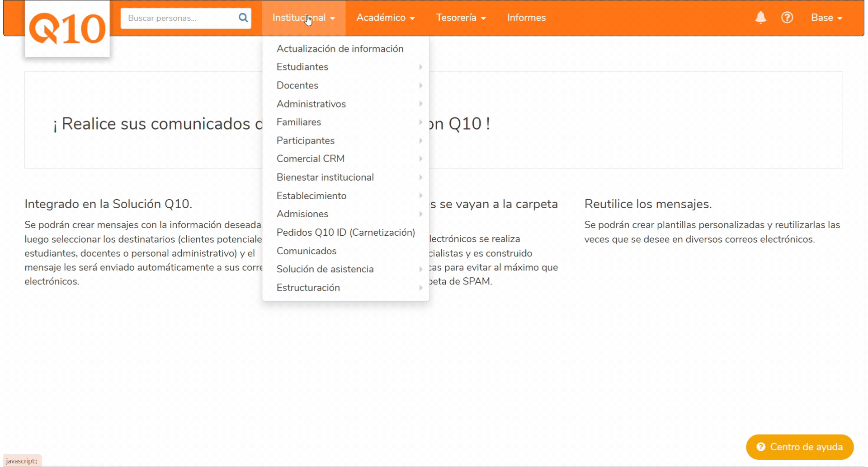Expand the Administrativos submenu

345,104
